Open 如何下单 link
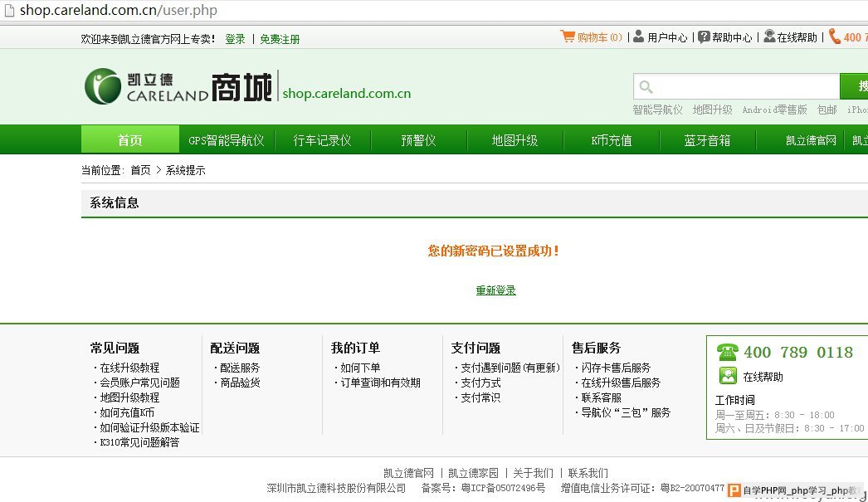The height and width of the screenshot is (502, 868). 360,368
